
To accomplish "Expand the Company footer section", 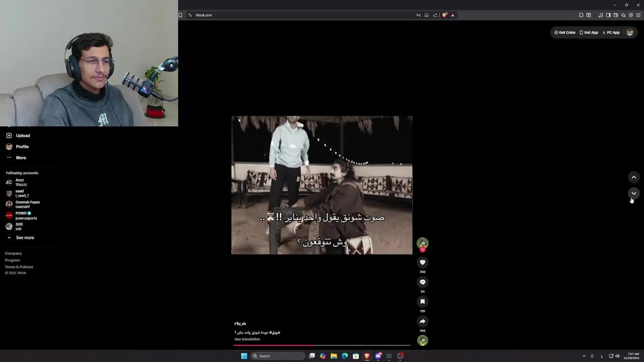I will [14, 253].
